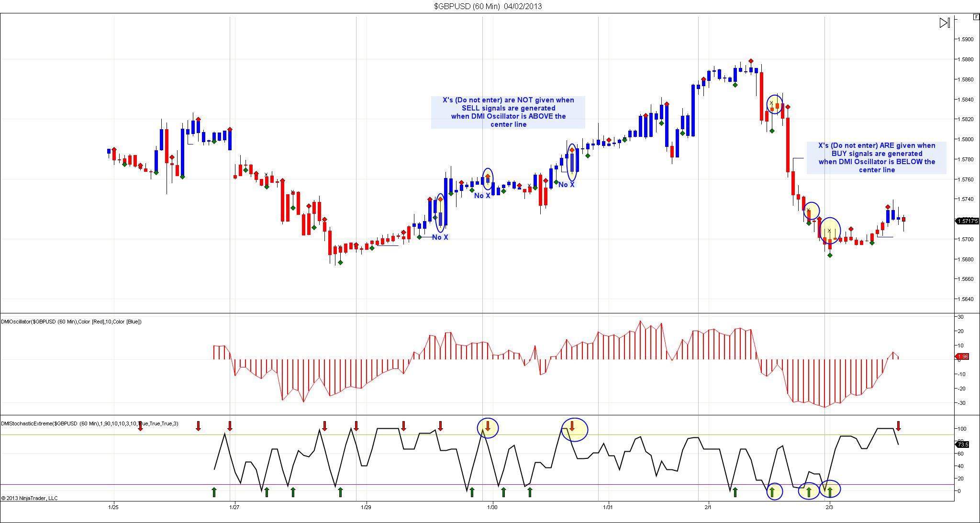980x523 pixels.
Task: Click the 1.5900 price axis label
Action: point(966,39)
